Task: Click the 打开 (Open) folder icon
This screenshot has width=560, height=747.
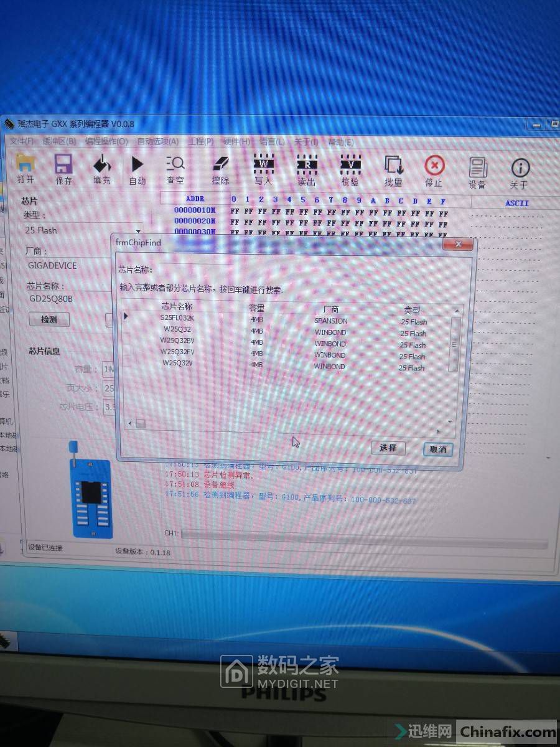Action: pos(26,164)
